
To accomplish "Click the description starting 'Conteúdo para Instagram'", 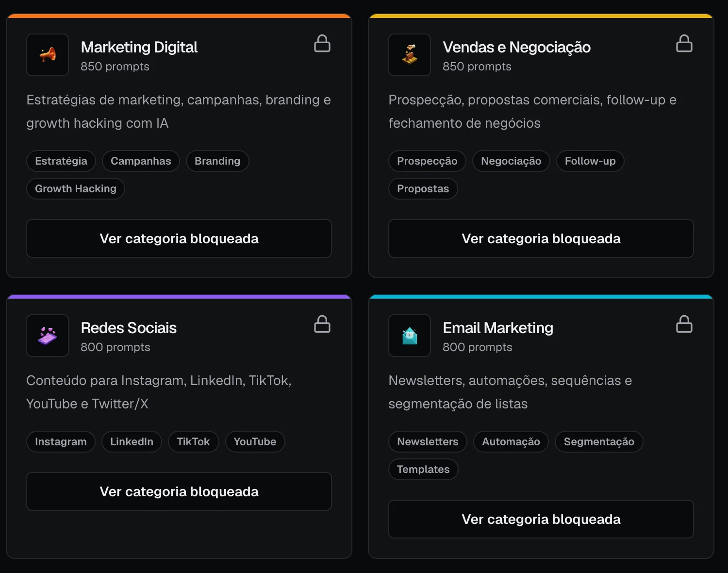I will pyautogui.click(x=159, y=392).
